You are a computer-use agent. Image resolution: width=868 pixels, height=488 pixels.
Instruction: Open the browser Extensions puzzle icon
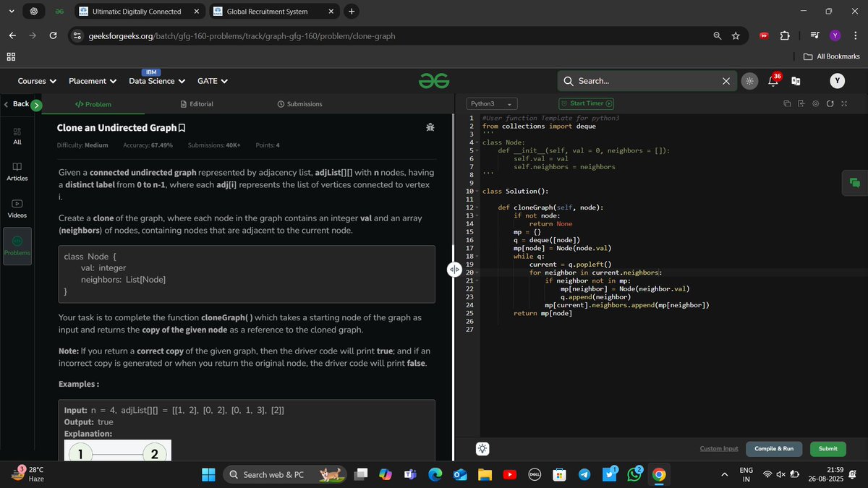[784, 35]
